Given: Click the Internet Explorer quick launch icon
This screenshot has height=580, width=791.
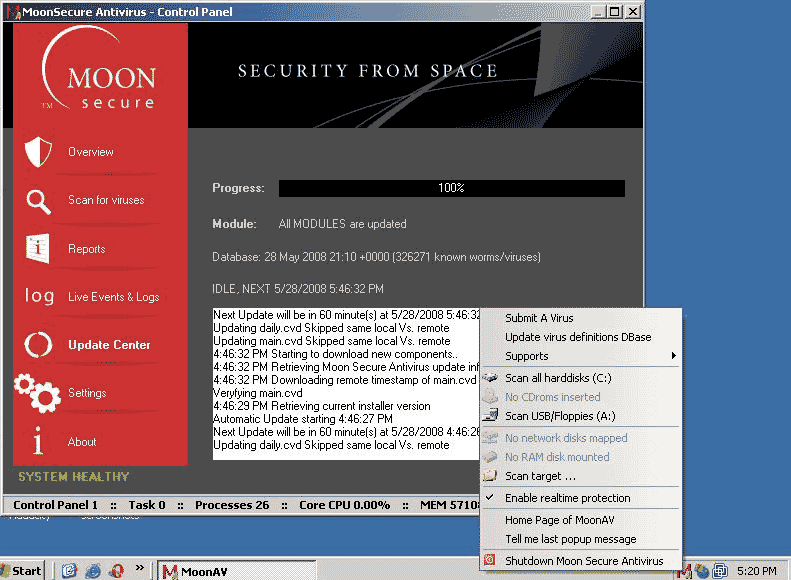Looking at the screenshot, I should point(93,570).
